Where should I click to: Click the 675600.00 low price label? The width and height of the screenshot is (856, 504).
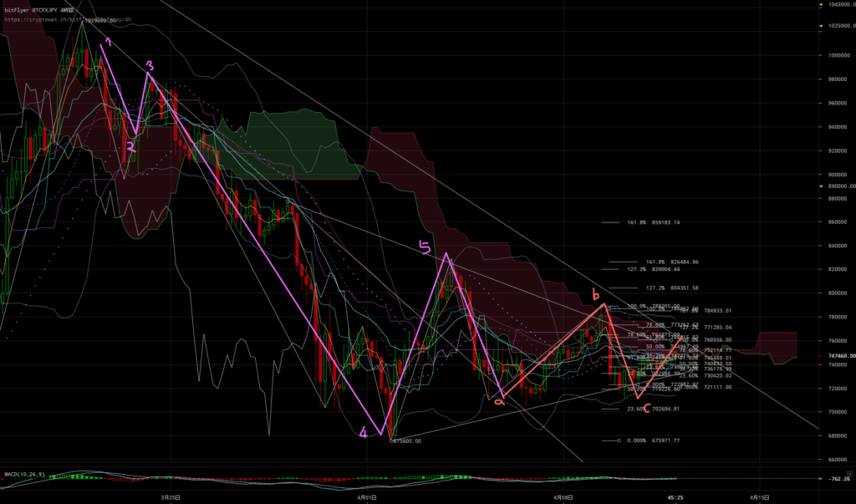[407, 440]
